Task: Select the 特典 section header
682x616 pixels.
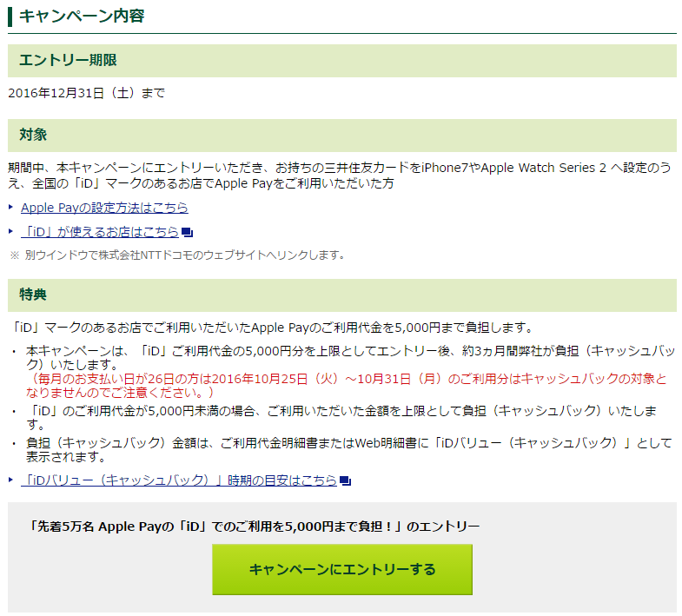Action: (x=342, y=295)
